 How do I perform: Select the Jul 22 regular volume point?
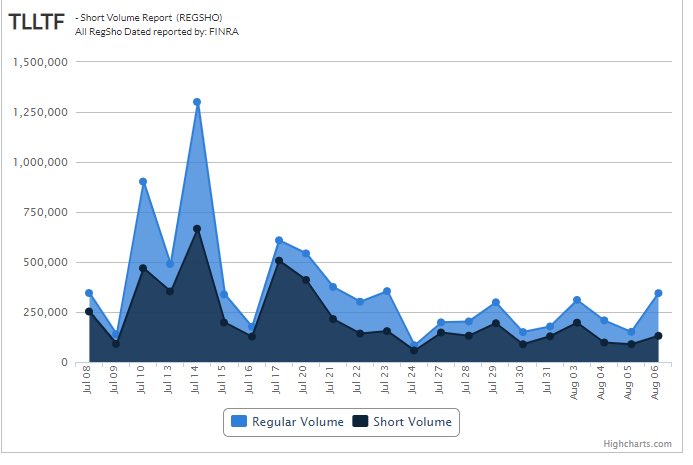click(360, 302)
